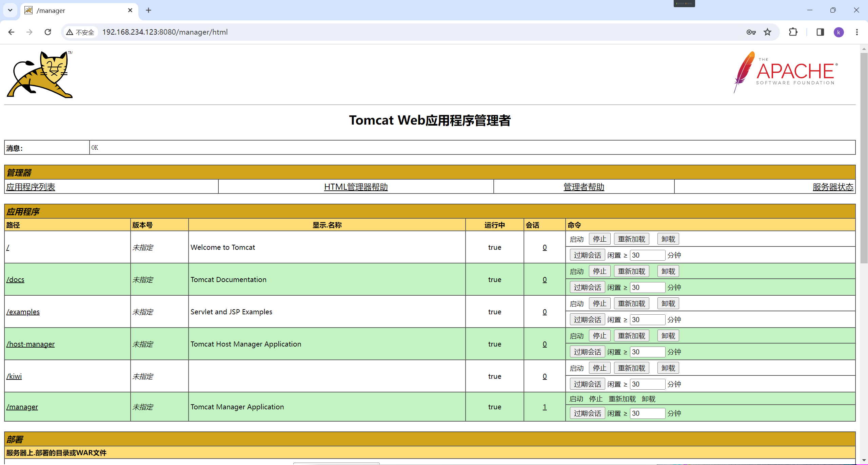868x465 pixels.
Task: Undeploy the /docs application
Action: pos(668,271)
